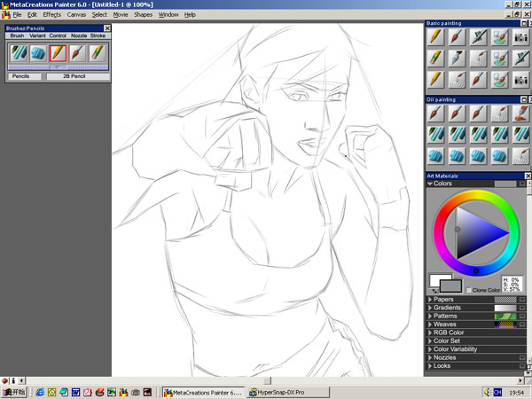Open the Variant menu in Brushes palette
Image resolution: width=532 pixels, height=399 pixels.
pos(36,35)
